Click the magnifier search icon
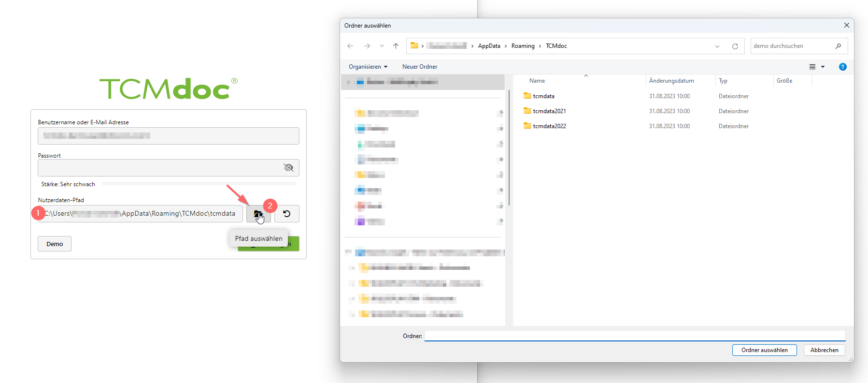Image resolution: width=868 pixels, height=383 pixels. [x=838, y=46]
